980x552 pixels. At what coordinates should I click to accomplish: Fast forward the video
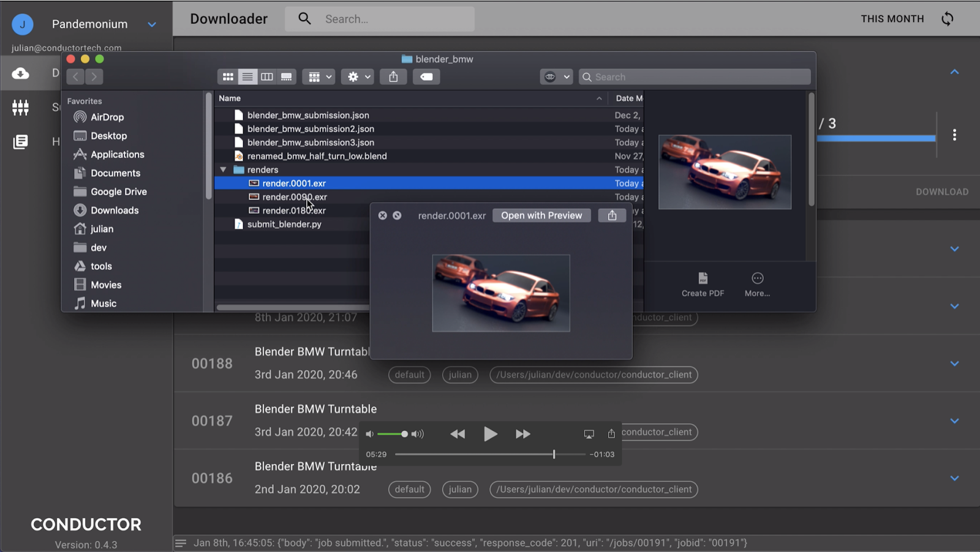[523, 434]
